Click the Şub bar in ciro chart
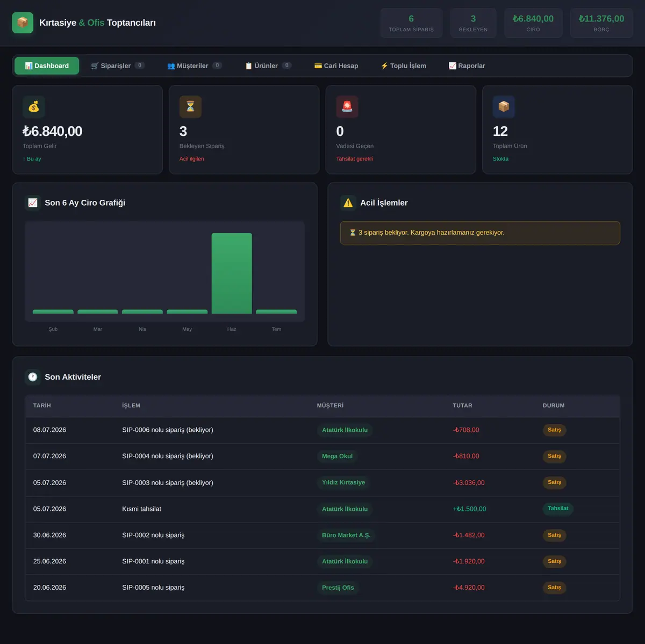This screenshot has width=645, height=644. click(x=53, y=312)
